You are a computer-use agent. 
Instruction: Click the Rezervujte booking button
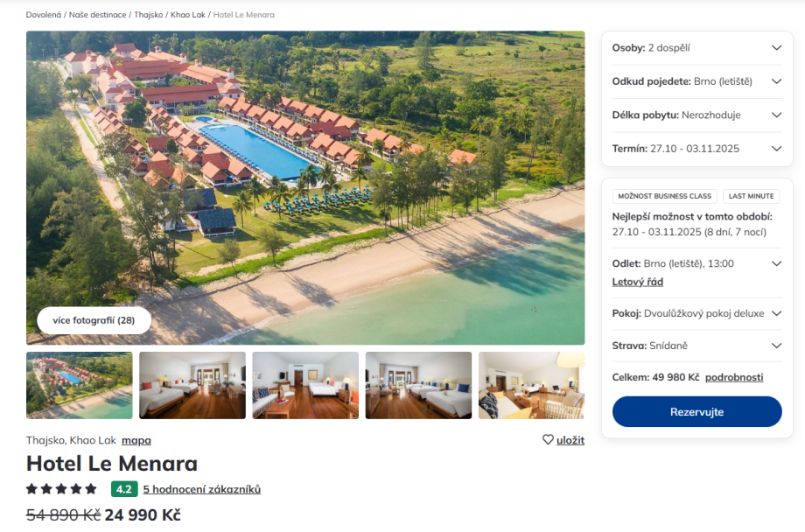click(x=696, y=412)
